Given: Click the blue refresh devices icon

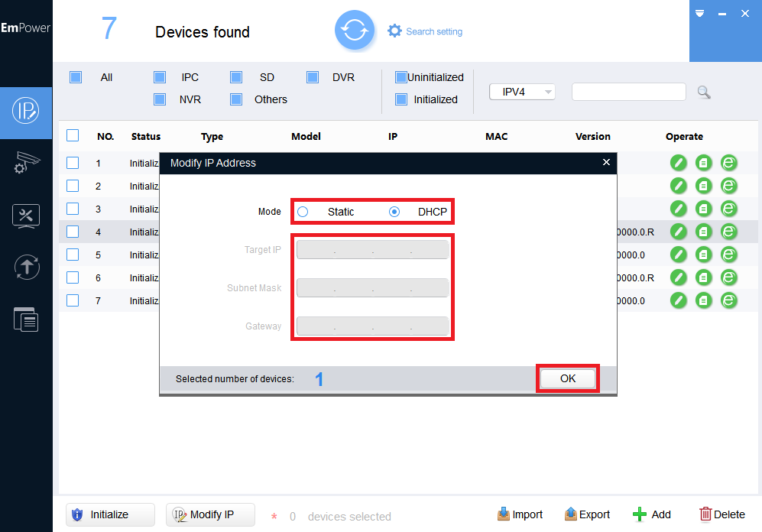Looking at the screenshot, I should [355, 30].
